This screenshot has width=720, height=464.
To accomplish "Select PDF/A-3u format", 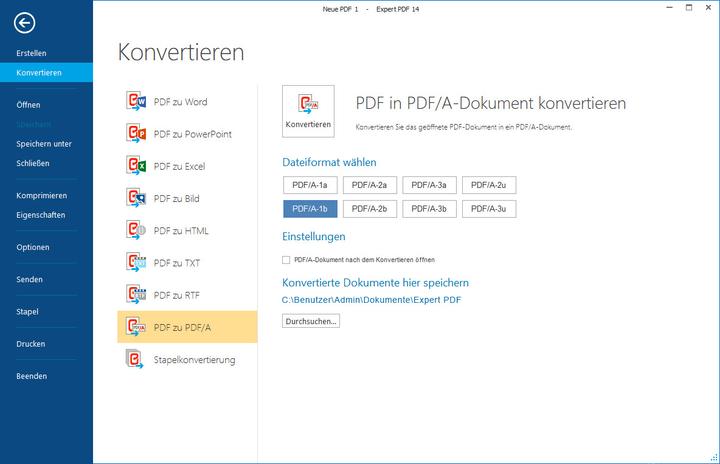I will click(489, 209).
